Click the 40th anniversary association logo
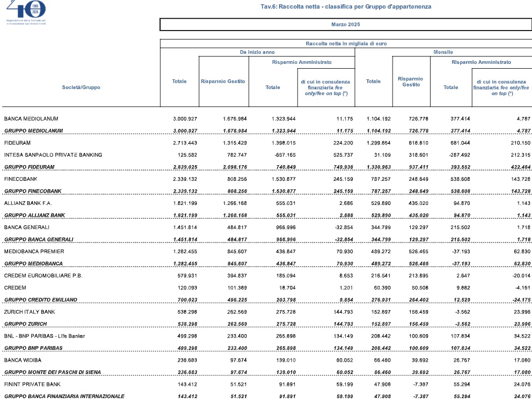Viewport: 532px width, 404px height. (x=26, y=12)
